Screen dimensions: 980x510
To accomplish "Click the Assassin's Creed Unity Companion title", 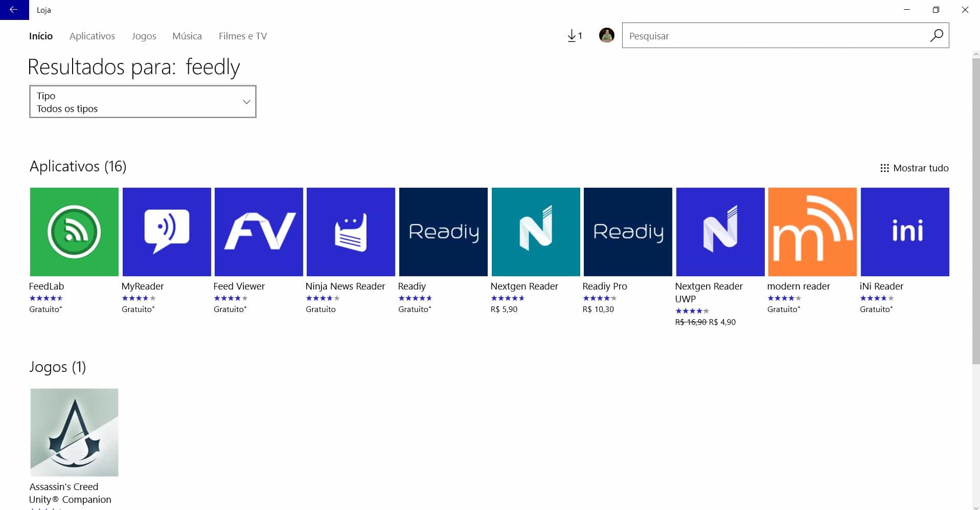I will (70, 493).
